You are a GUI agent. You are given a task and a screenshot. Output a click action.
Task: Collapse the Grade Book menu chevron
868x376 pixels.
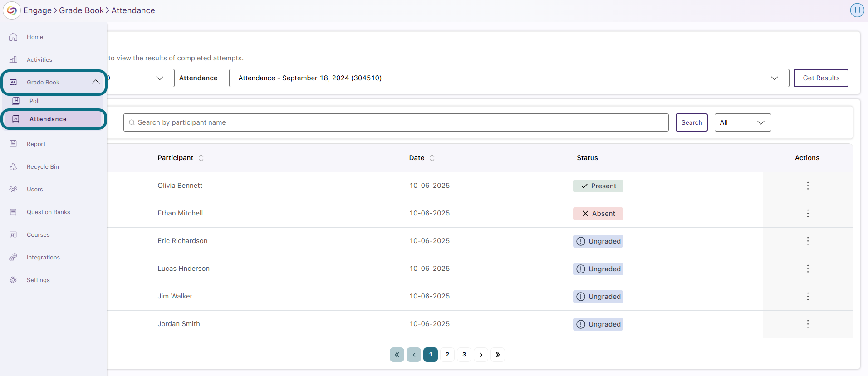coord(95,82)
